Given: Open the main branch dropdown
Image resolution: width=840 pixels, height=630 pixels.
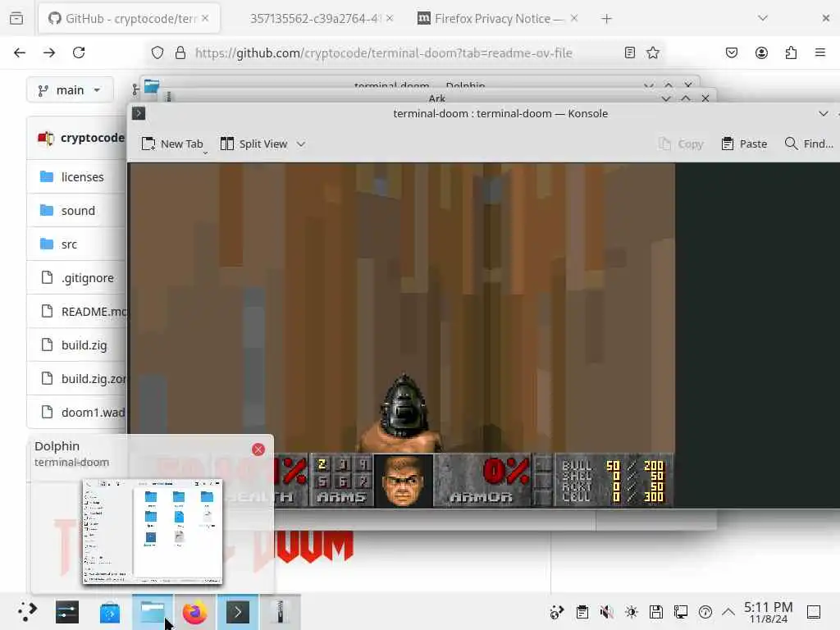Looking at the screenshot, I should [x=70, y=90].
